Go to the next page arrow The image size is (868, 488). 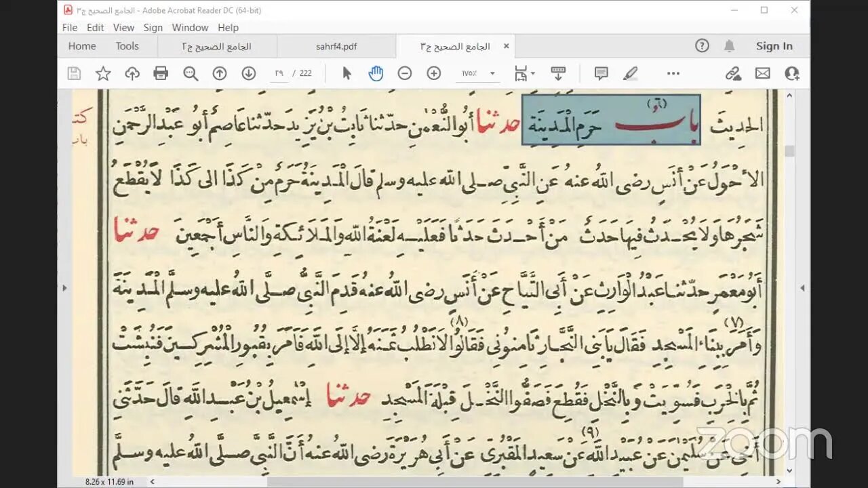pyautogui.click(x=249, y=73)
